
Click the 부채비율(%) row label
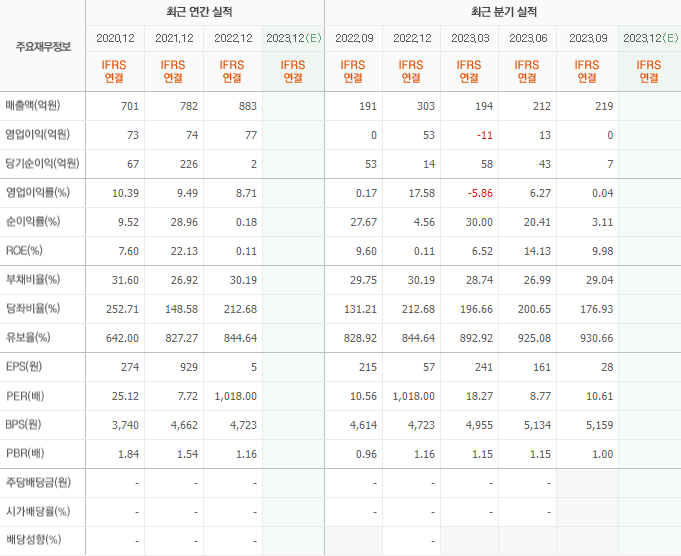pyautogui.click(x=33, y=280)
